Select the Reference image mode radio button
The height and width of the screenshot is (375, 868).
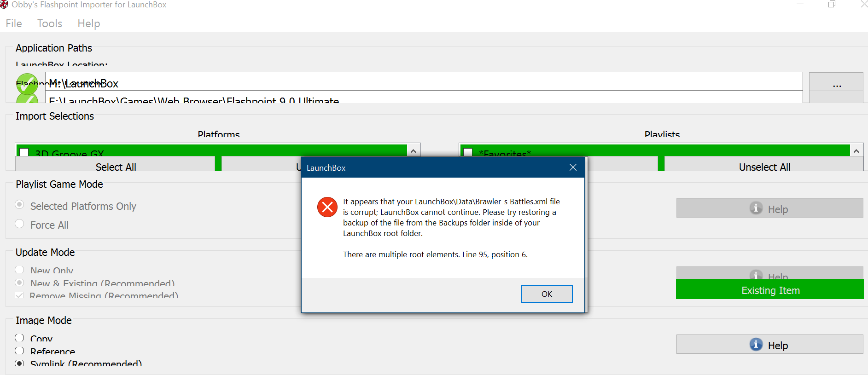pyautogui.click(x=19, y=351)
